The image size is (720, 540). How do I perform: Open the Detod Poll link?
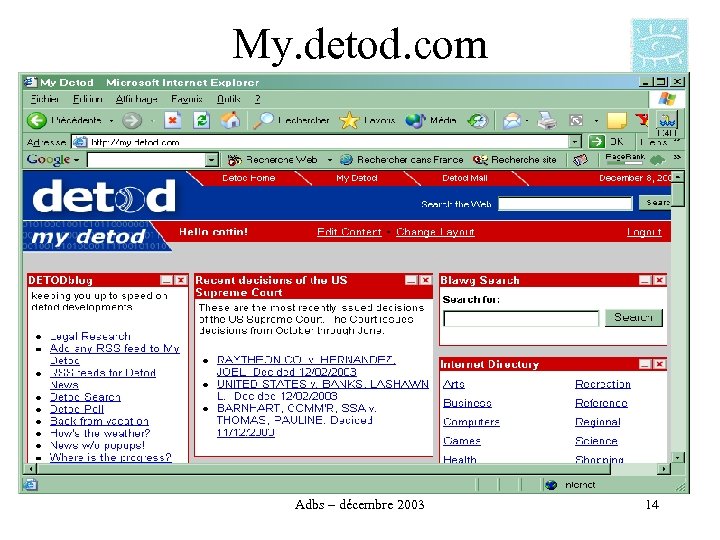77,409
